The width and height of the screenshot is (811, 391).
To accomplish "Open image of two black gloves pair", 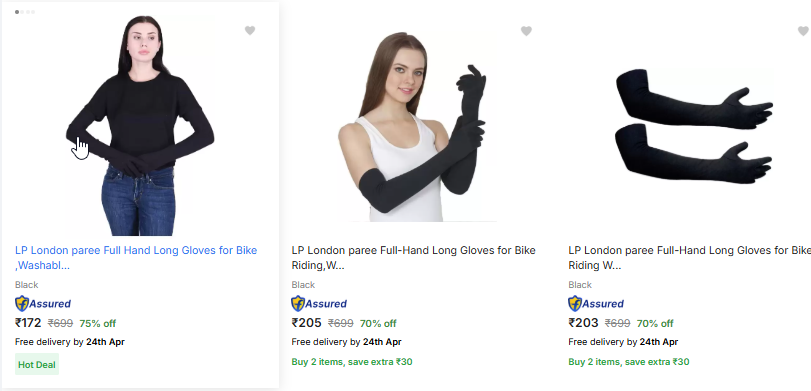I will click(694, 126).
